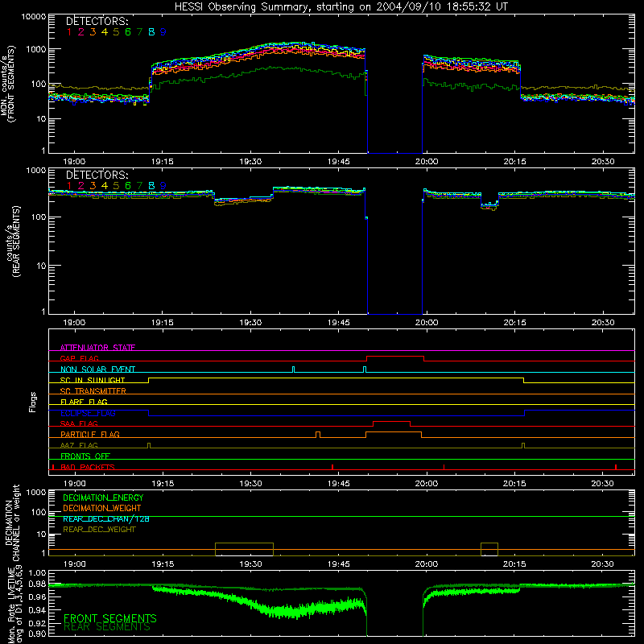Click the 19:00 tick label under the flags plot
Viewport: 644px width, 644px height.
(x=74, y=484)
